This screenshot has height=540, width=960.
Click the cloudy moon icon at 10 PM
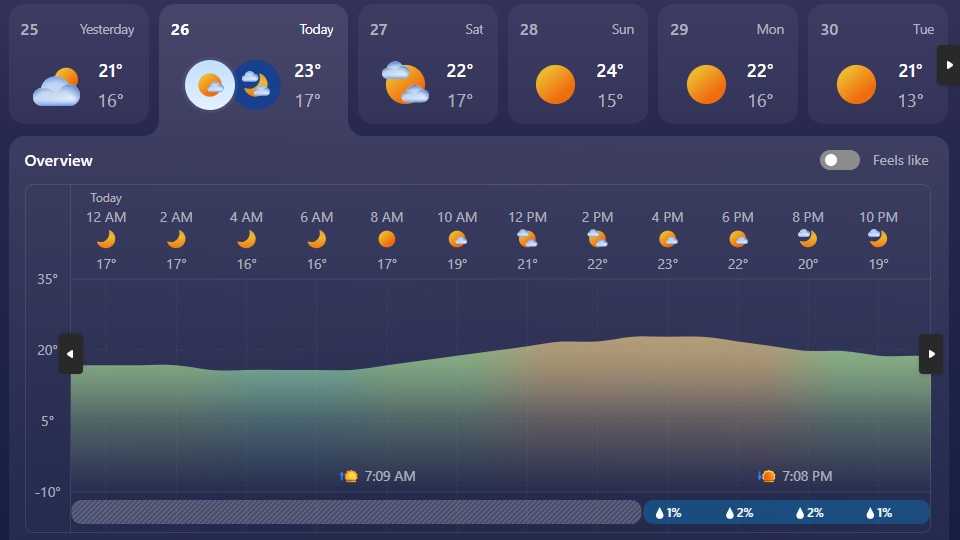pyautogui.click(x=878, y=238)
